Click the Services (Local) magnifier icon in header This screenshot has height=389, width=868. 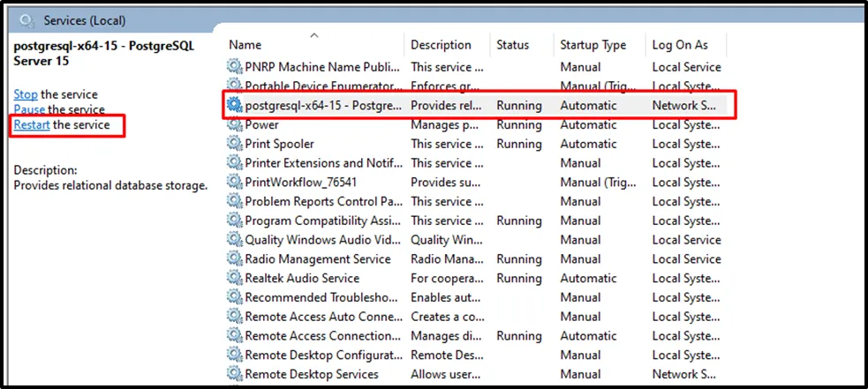[27, 19]
